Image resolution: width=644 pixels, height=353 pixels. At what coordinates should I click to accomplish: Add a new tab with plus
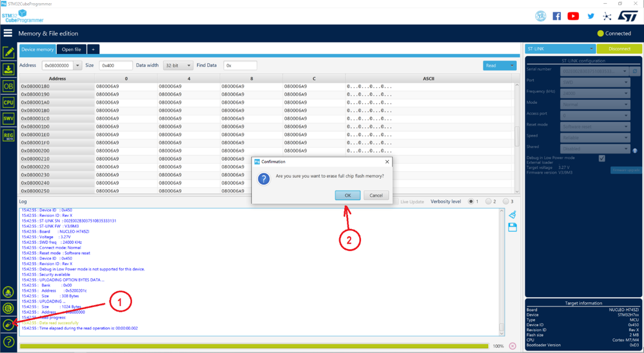coord(93,49)
